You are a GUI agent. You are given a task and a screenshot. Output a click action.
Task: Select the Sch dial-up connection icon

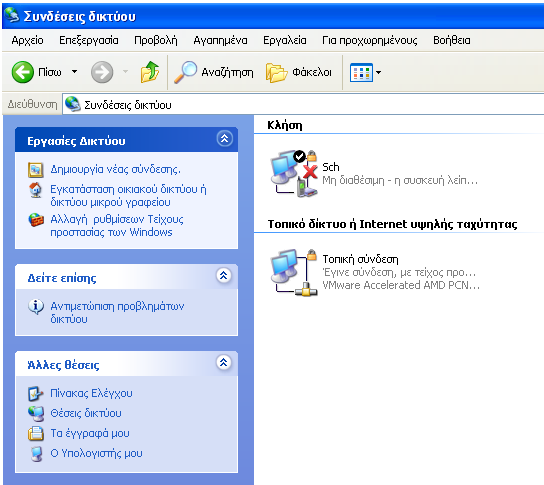(294, 173)
